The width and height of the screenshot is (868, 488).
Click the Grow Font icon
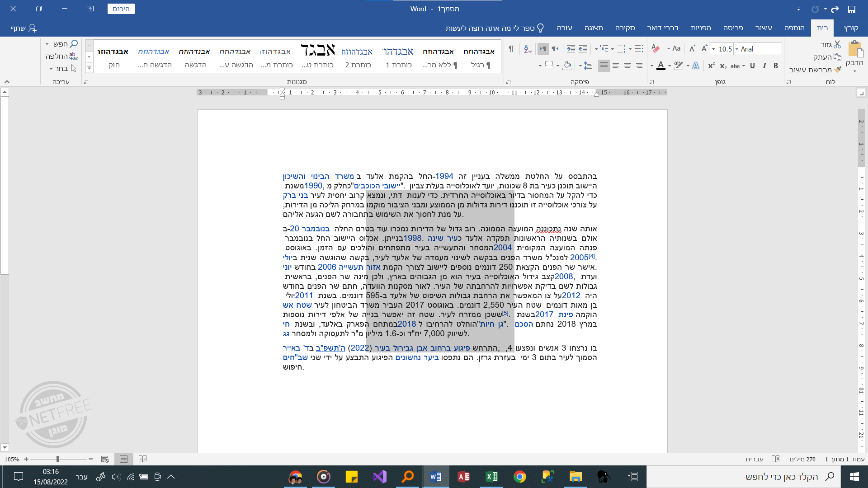(x=704, y=49)
